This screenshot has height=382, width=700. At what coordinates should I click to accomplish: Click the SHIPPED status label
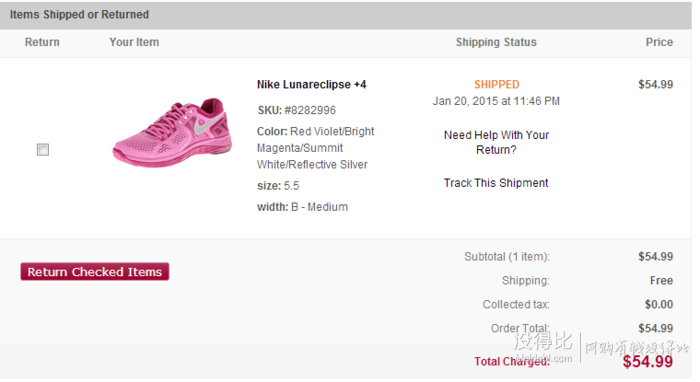pyautogui.click(x=496, y=84)
